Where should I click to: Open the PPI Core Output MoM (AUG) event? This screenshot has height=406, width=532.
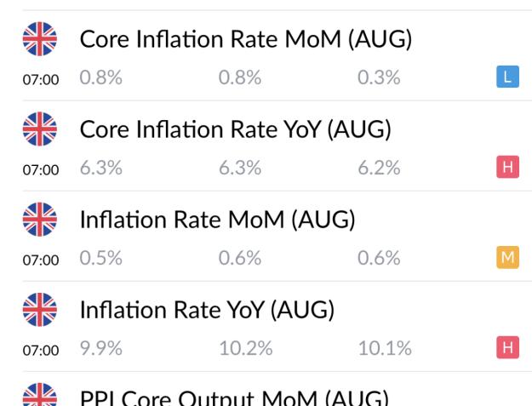coord(234,397)
